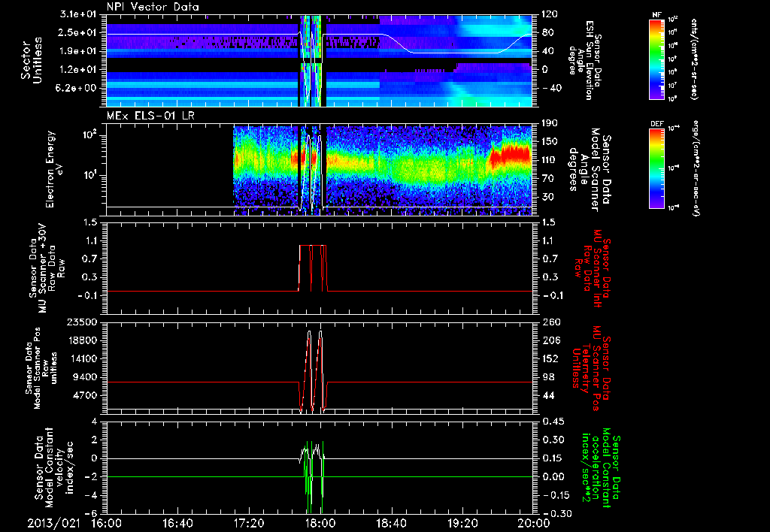The height and width of the screenshot is (532, 770).
Task: Click the 16:40 time axis label
Action: [x=177, y=523]
